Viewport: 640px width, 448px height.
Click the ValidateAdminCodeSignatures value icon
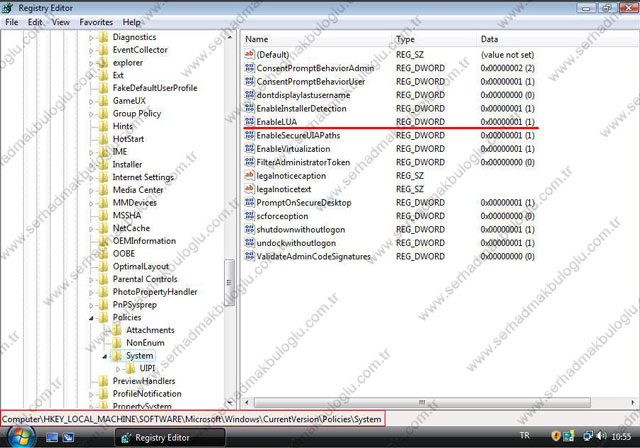(249, 256)
